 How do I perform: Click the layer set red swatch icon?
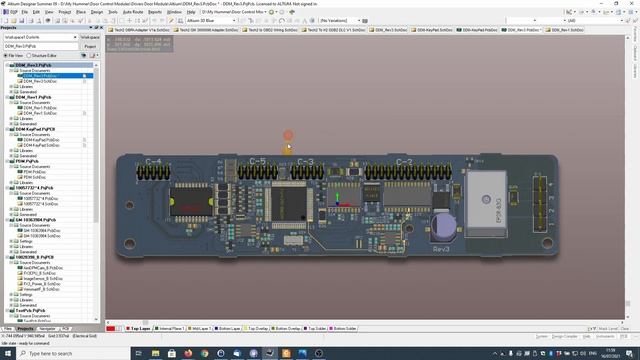tap(111, 329)
